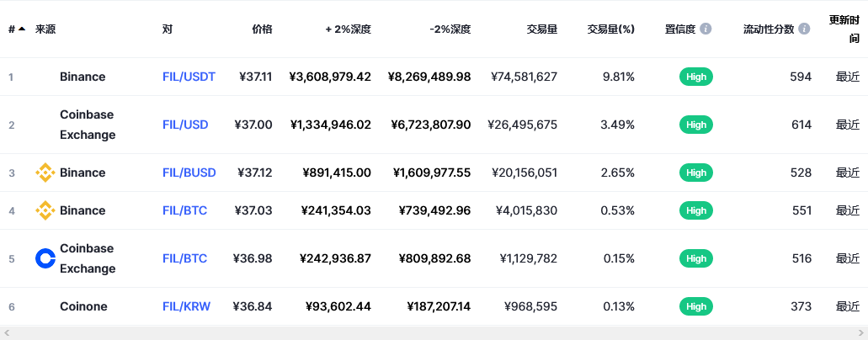Click Binance logo in row four
The height and width of the screenshot is (340, 868).
pyautogui.click(x=45, y=210)
